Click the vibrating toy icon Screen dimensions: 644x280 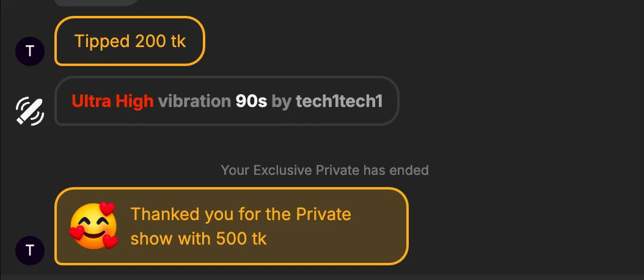(30, 111)
